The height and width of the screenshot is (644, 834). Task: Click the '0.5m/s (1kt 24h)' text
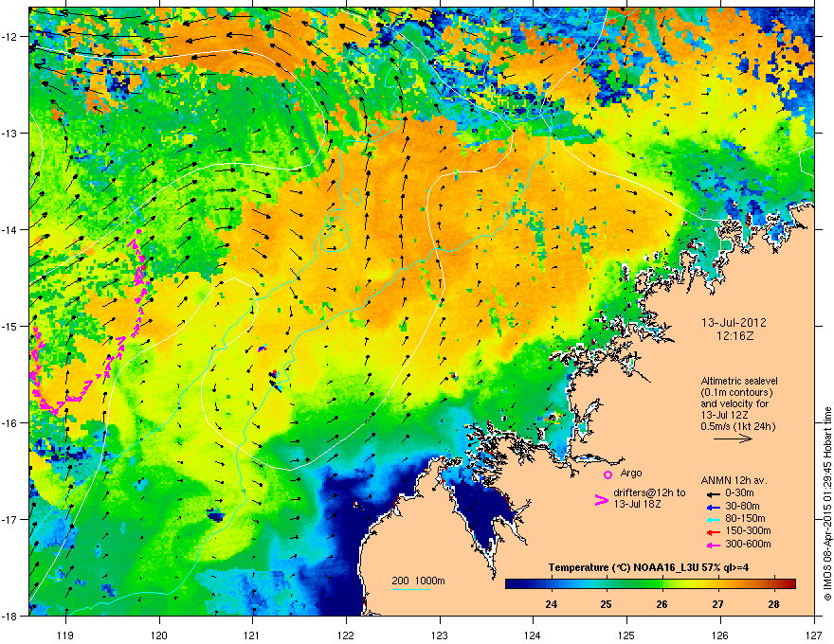tap(737, 427)
